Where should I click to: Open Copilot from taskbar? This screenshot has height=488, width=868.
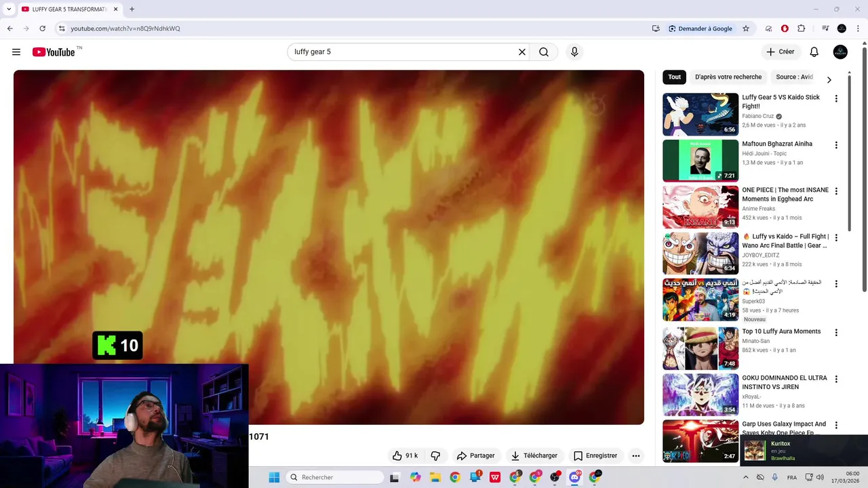(415, 477)
